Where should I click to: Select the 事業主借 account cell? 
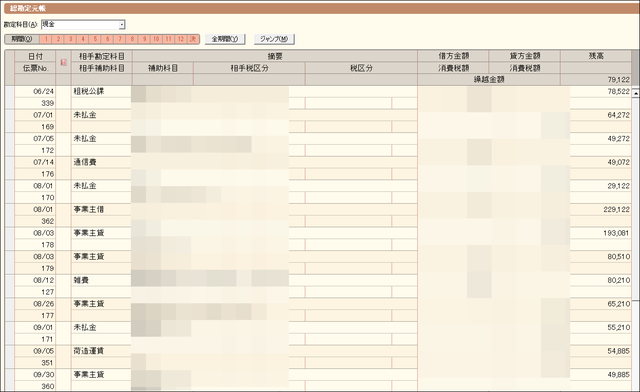(101, 209)
